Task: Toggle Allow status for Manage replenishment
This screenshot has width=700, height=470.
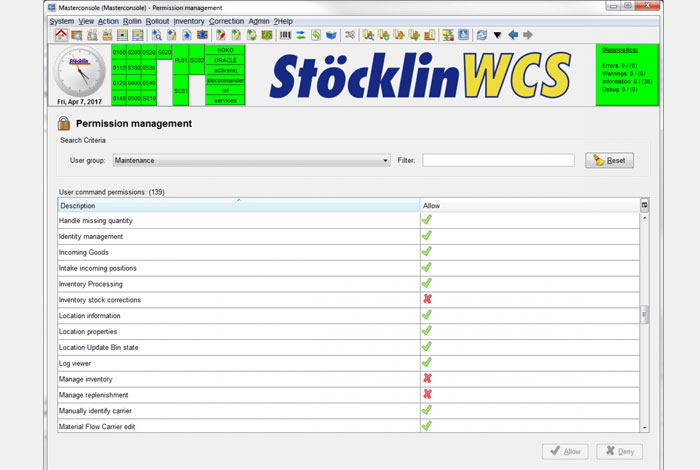Action: coord(427,394)
